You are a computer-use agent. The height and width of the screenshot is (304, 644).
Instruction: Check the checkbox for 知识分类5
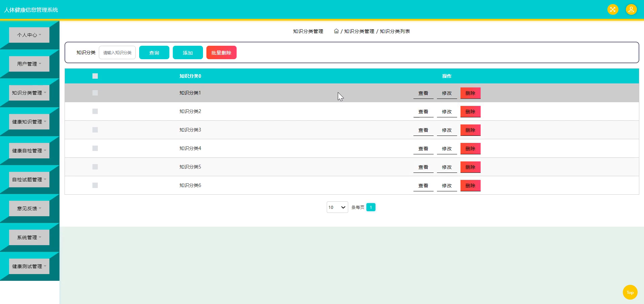(95, 167)
